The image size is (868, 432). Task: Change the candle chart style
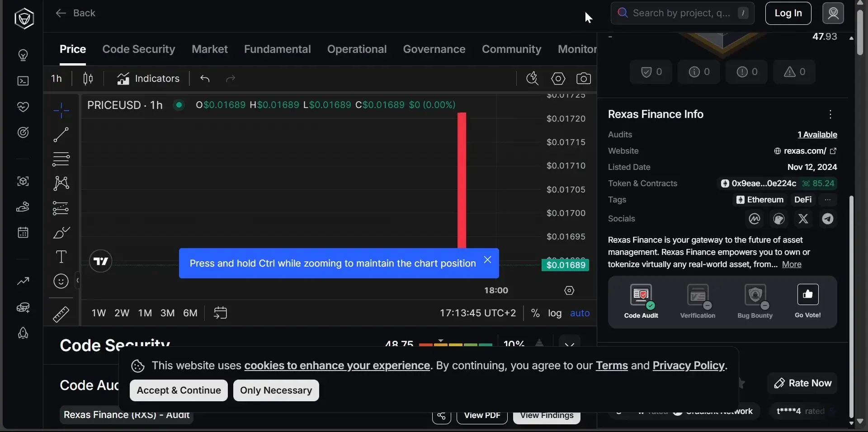[x=88, y=79]
